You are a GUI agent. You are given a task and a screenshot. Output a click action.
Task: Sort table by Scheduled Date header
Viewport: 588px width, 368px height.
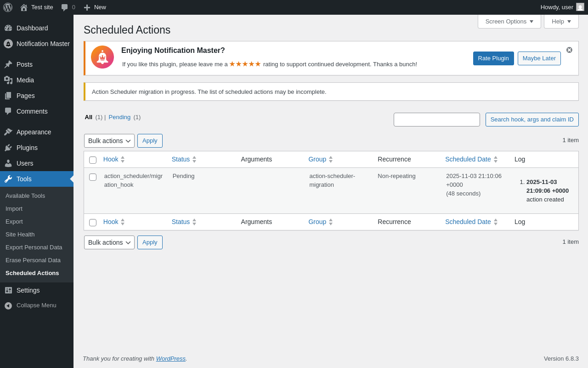tap(468, 159)
